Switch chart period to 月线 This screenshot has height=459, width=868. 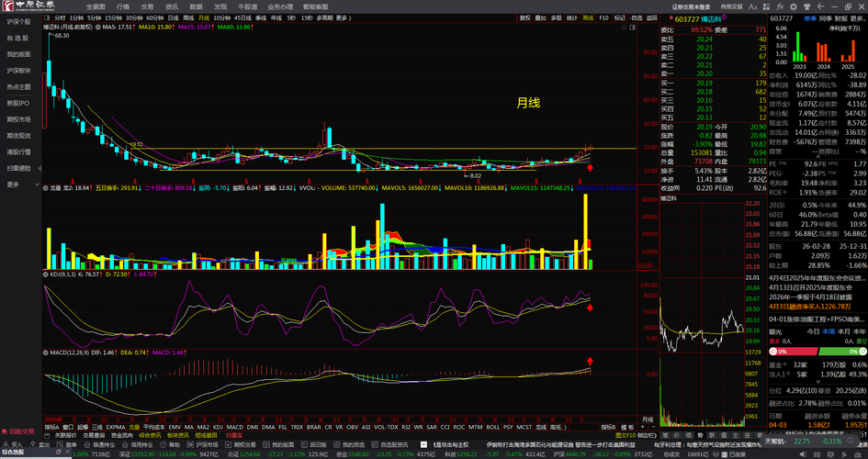click(x=204, y=17)
